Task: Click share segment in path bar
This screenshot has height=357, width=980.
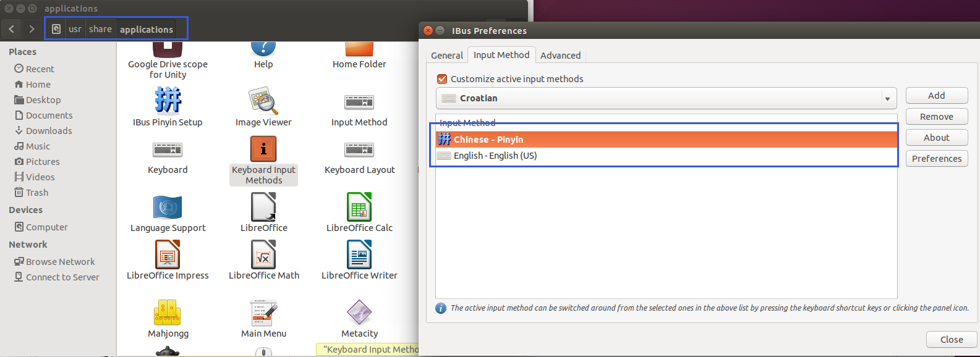Action: pyautogui.click(x=100, y=29)
